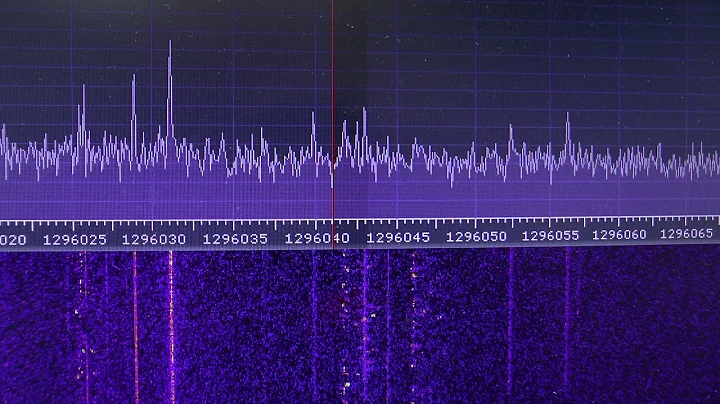The width and height of the screenshot is (720, 404).
Task: Click the 1296030 frequency label
Action: tap(154, 240)
